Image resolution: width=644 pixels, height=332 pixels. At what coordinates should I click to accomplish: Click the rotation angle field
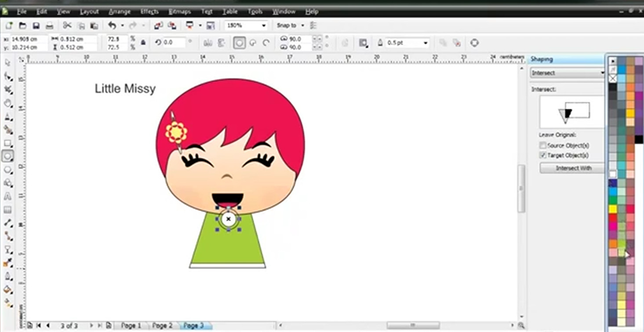pos(175,43)
